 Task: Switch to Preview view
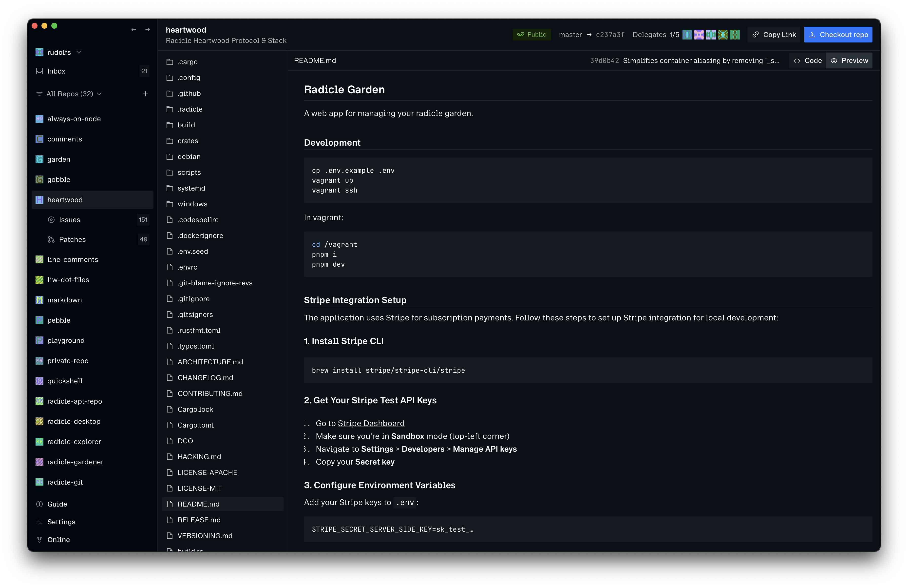click(849, 61)
